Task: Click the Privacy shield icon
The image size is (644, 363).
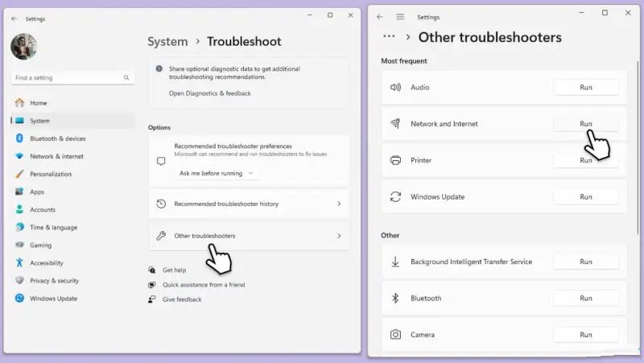Action: point(19,280)
